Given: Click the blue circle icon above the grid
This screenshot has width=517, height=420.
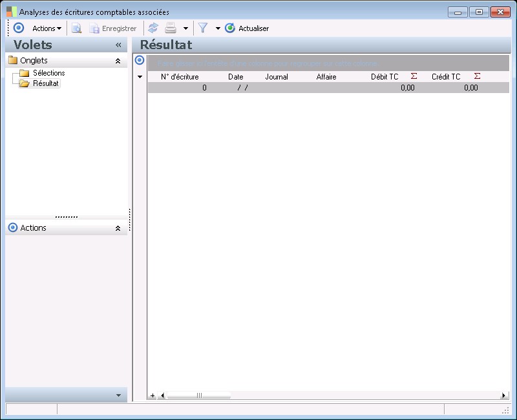Looking at the screenshot, I should coord(139,60).
